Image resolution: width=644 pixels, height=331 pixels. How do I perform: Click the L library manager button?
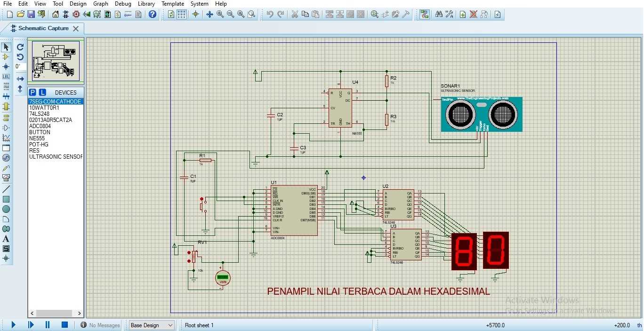(42, 92)
